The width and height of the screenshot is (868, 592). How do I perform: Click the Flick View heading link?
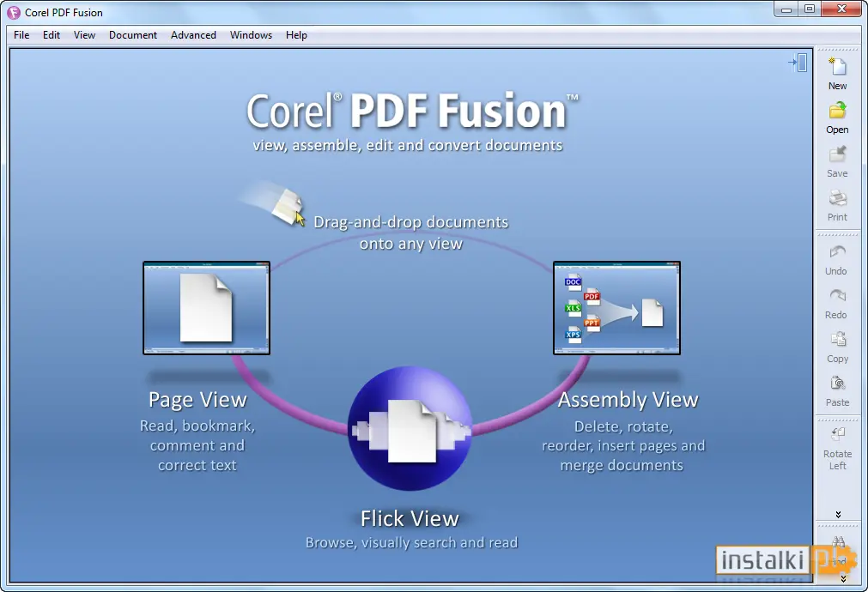(410, 519)
